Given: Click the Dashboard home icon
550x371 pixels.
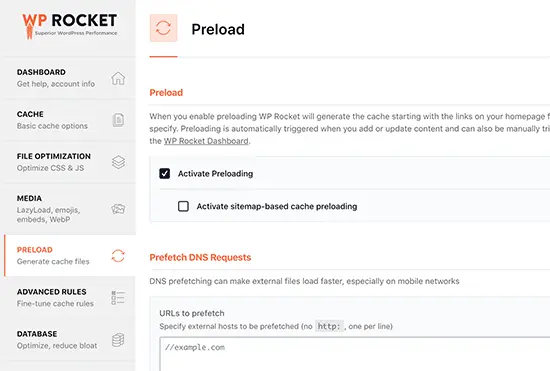Looking at the screenshot, I should point(118,78).
